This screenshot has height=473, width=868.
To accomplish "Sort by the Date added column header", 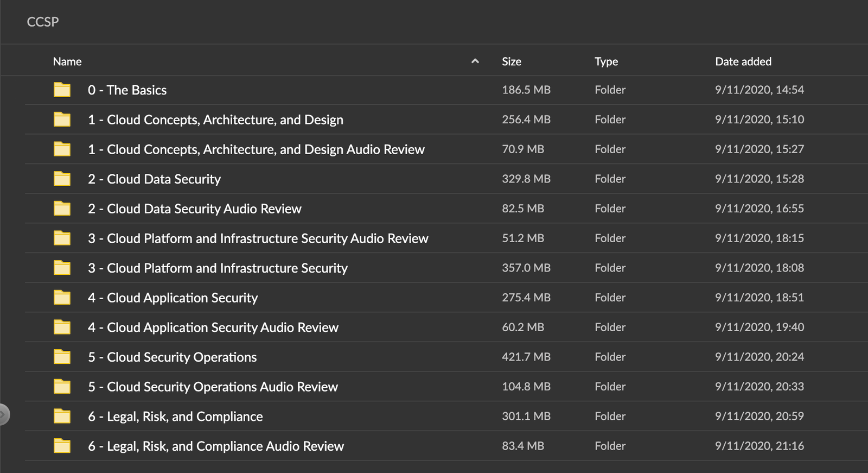I will 743,61.
